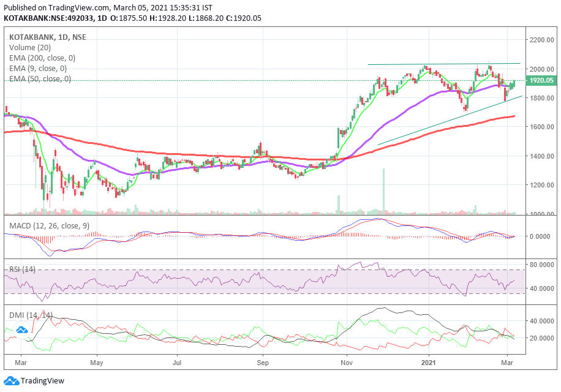561x392 pixels.
Task: Click the L:1868.20 low value
Action: 206,18
